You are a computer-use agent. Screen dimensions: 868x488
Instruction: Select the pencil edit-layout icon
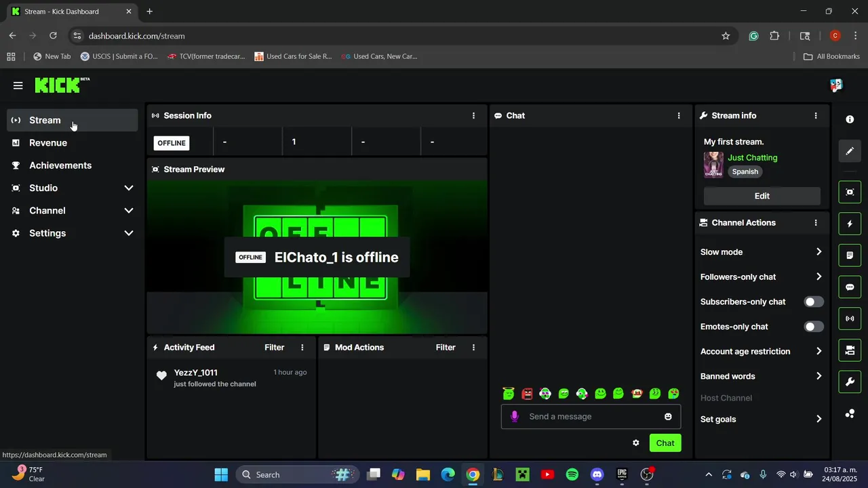coord(850,151)
